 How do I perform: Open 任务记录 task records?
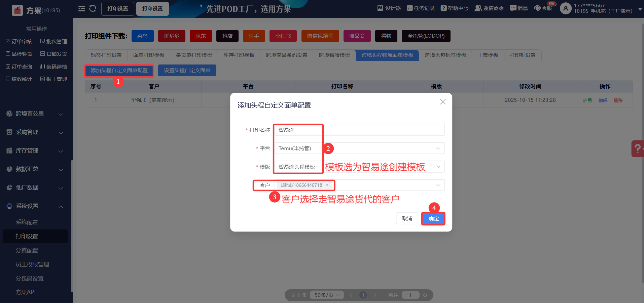[421, 8]
